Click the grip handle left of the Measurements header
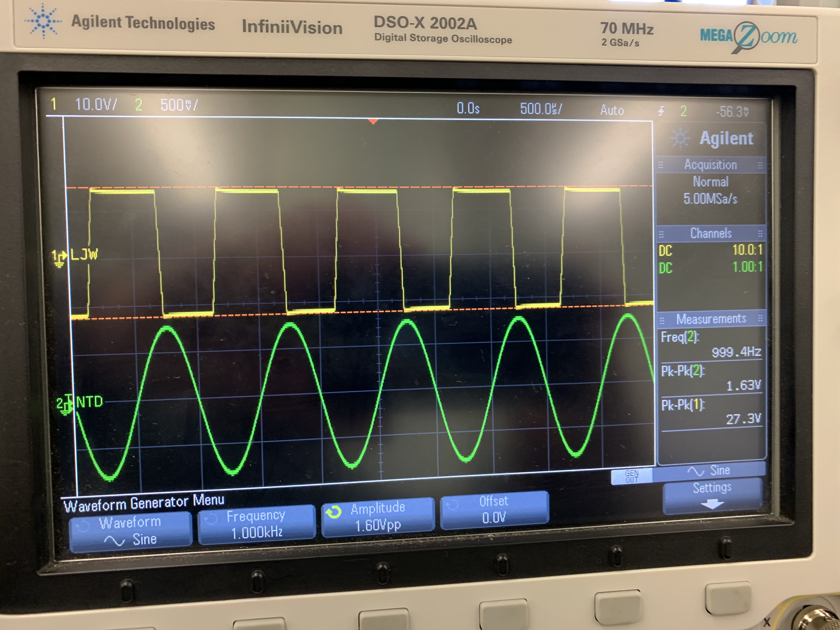This screenshot has height=630, width=840. coord(662,320)
